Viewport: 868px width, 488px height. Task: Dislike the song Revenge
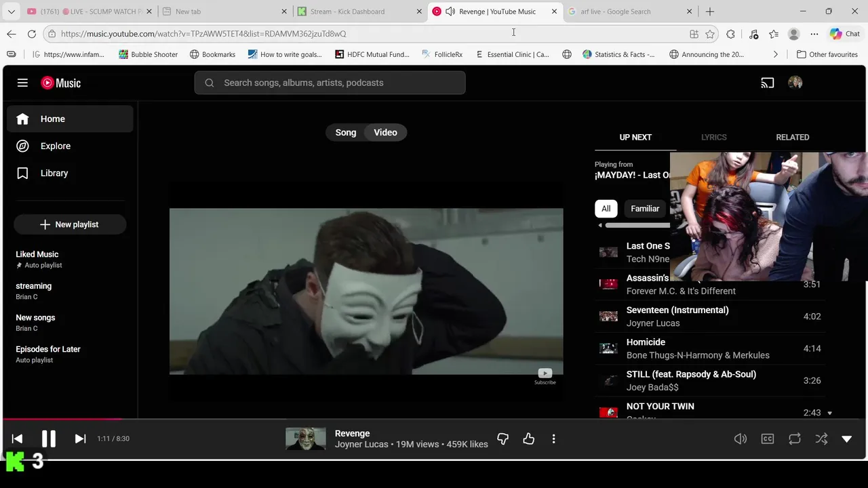(x=502, y=439)
